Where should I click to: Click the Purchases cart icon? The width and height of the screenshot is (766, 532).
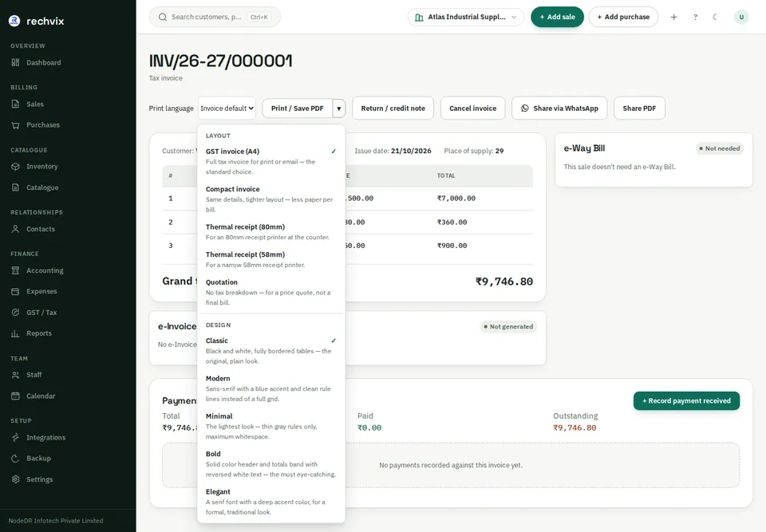15,125
